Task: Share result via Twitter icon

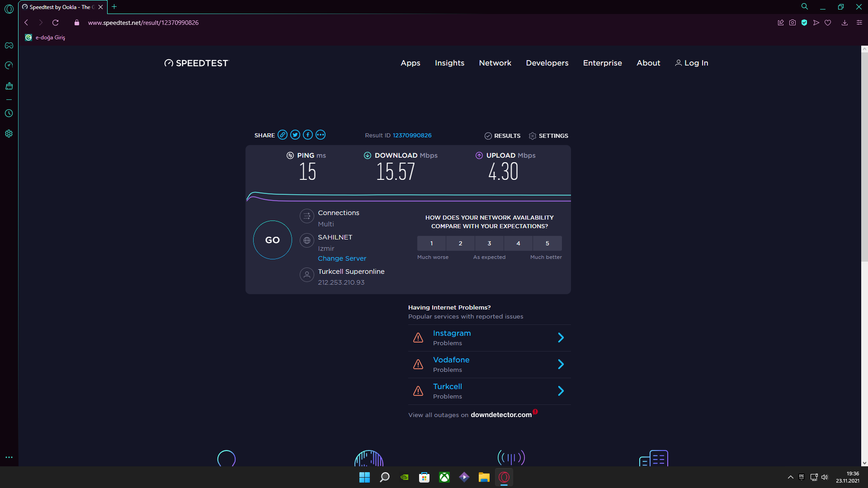Action: click(295, 135)
